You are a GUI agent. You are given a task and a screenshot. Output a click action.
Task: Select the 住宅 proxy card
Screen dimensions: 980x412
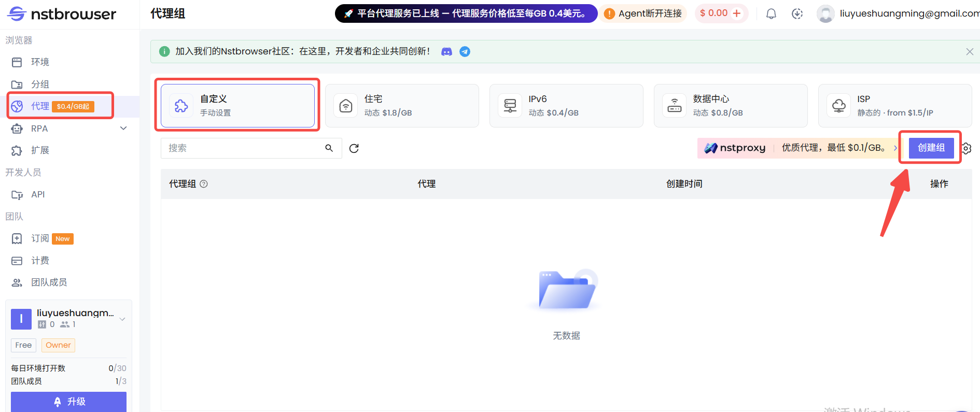coord(402,106)
